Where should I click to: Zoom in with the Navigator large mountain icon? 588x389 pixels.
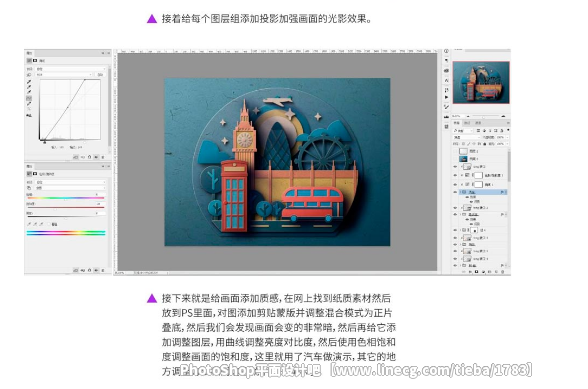click(503, 116)
